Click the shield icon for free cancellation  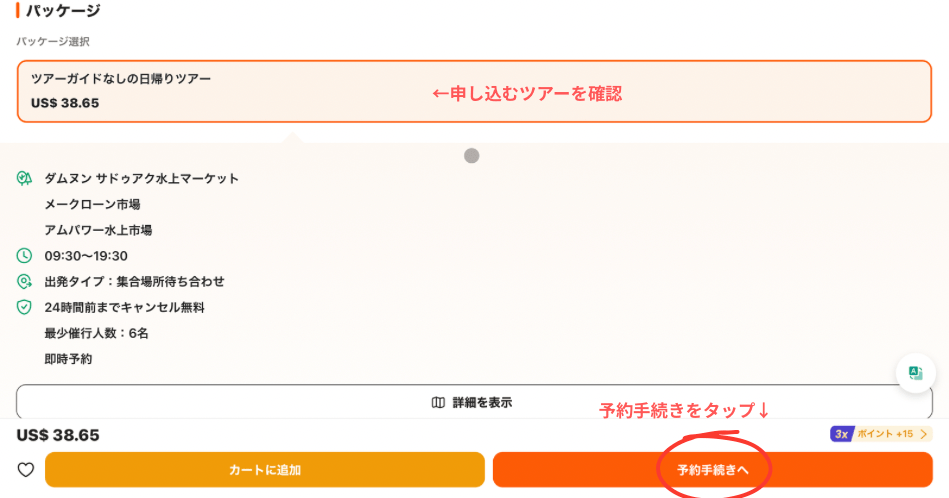tap(24, 307)
